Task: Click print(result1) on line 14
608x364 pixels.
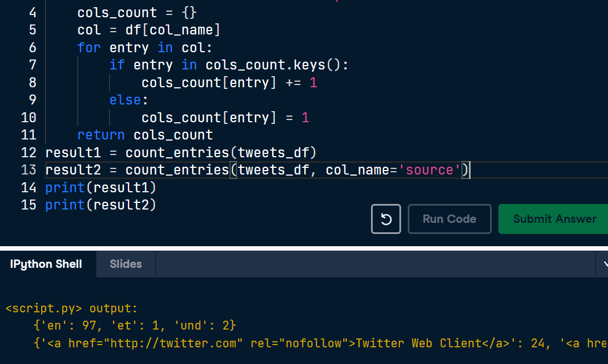Action: pos(101,188)
